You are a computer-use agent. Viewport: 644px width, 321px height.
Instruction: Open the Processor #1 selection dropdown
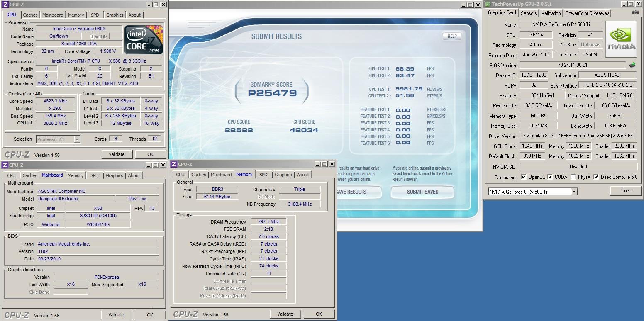(77, 139)
